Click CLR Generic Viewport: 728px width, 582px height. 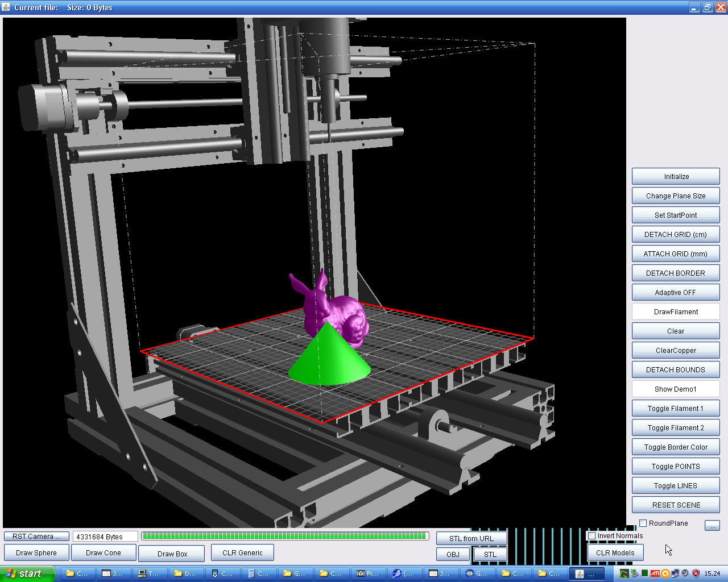(x=242, y=552)
